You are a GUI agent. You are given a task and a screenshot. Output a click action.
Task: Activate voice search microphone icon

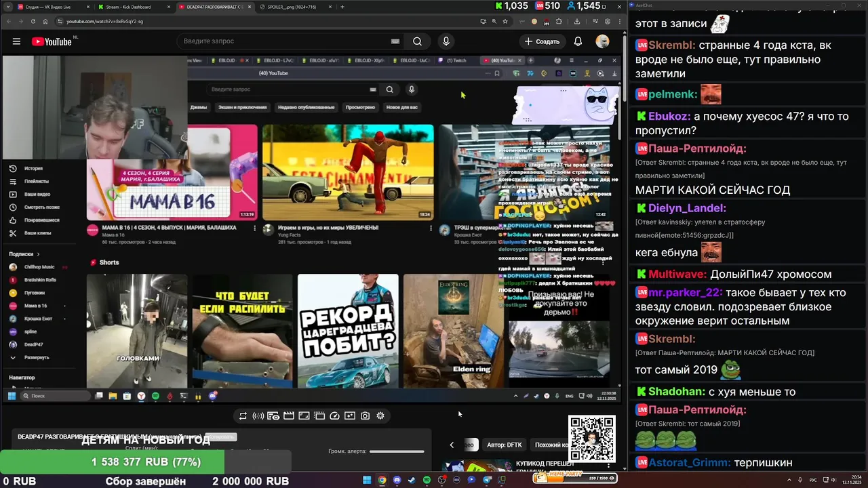click(446, 41)
